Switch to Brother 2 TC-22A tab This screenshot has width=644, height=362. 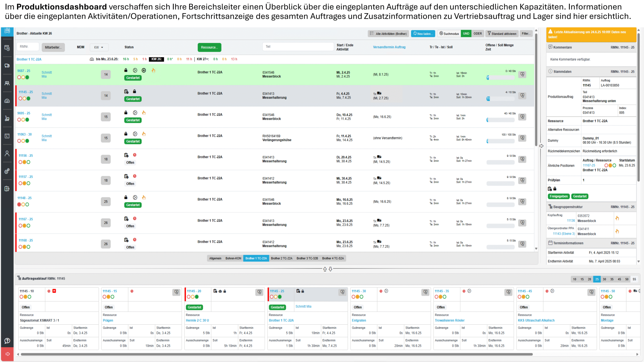pos(281,258)
